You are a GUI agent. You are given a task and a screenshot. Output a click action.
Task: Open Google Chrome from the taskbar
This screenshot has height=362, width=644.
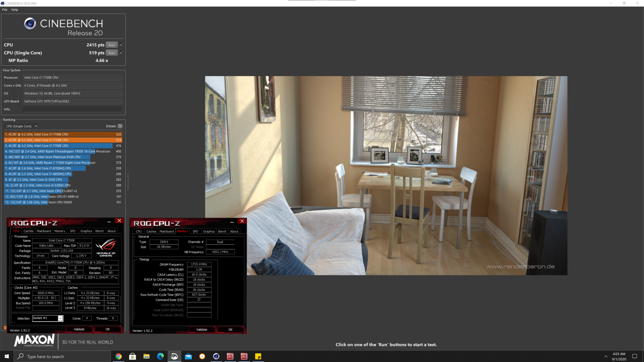(x=118, y=356)
